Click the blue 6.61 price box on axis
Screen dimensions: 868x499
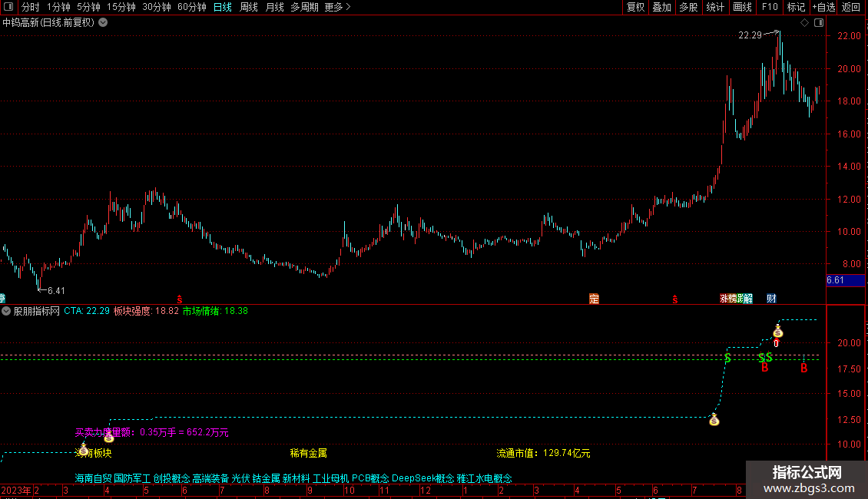(845, 280)
